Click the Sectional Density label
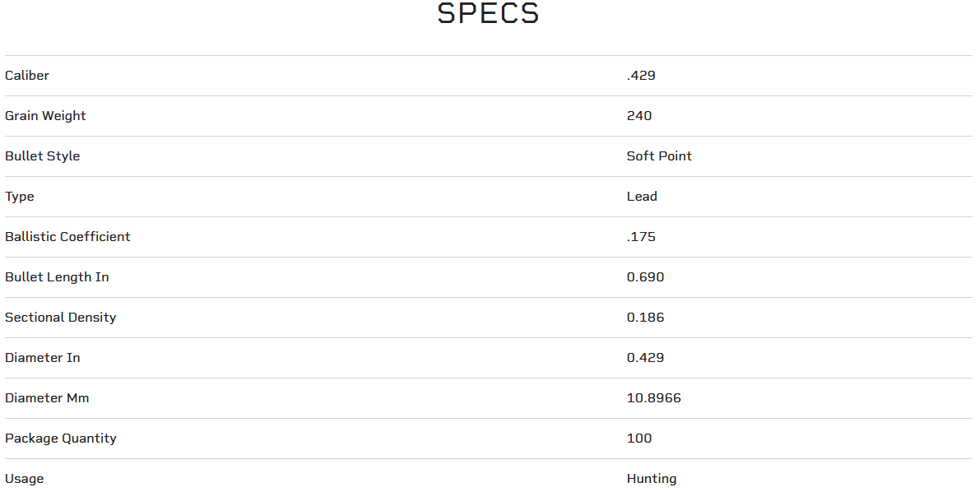This screenshot has height=492, width=980. pyautogui.click(x=60, y=318)
